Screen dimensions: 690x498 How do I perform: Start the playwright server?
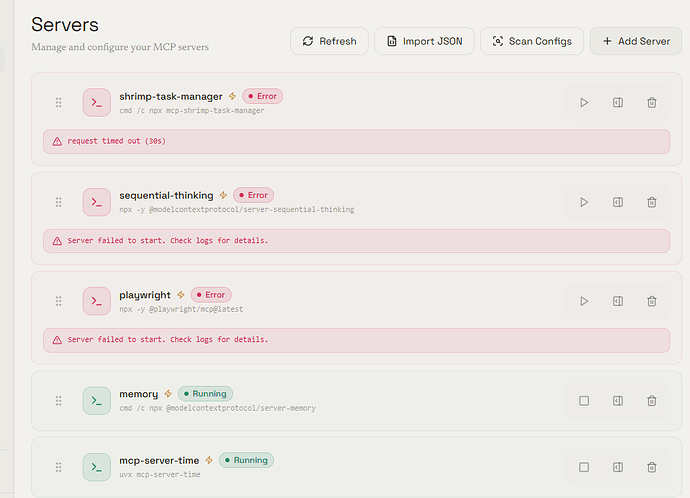click(x=584, y=301)
